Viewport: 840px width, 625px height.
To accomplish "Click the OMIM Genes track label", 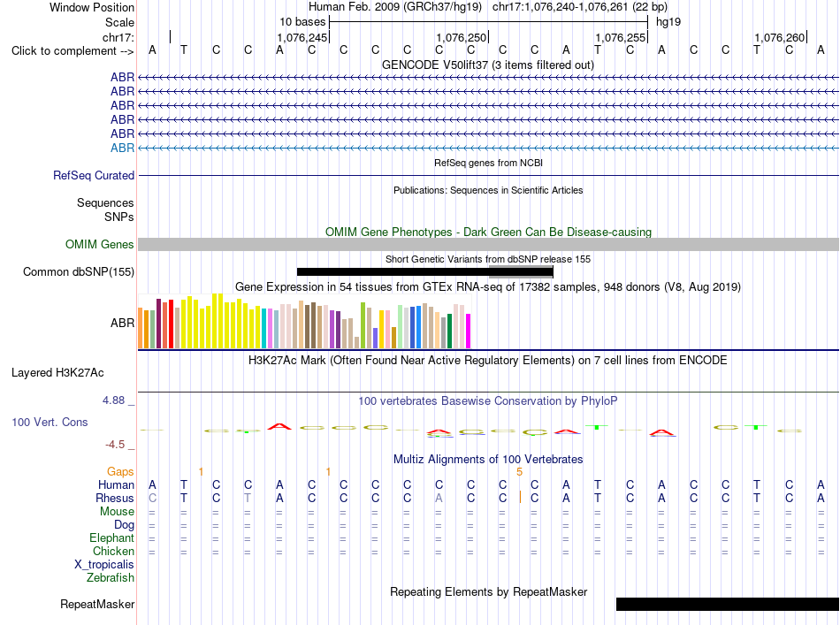I will [99, 244].
